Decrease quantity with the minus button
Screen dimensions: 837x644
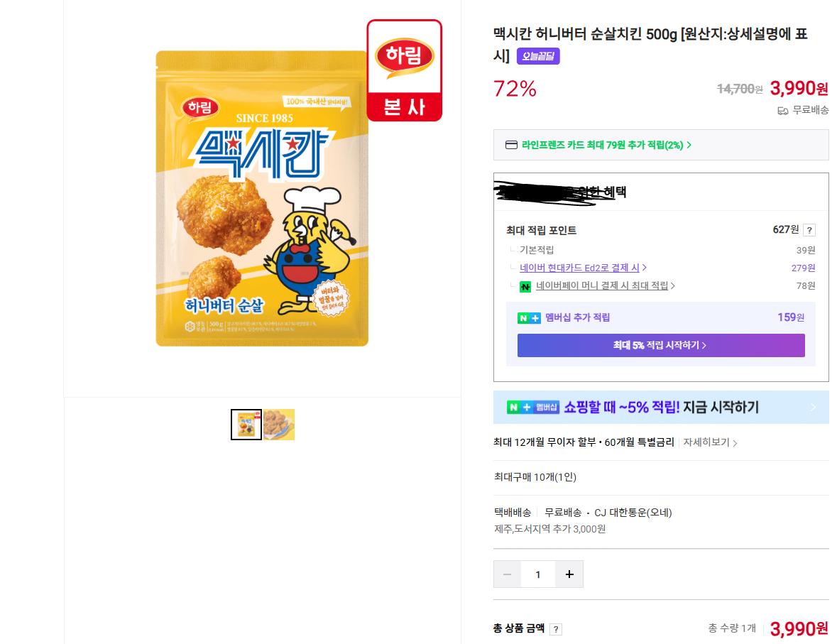507,574
